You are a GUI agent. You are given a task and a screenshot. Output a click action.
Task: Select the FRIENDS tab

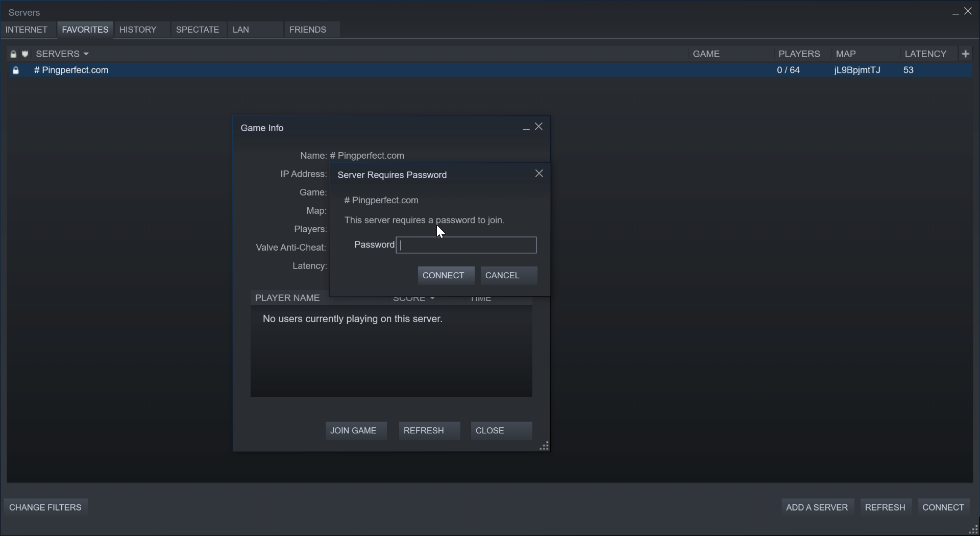tap(307, 30)
